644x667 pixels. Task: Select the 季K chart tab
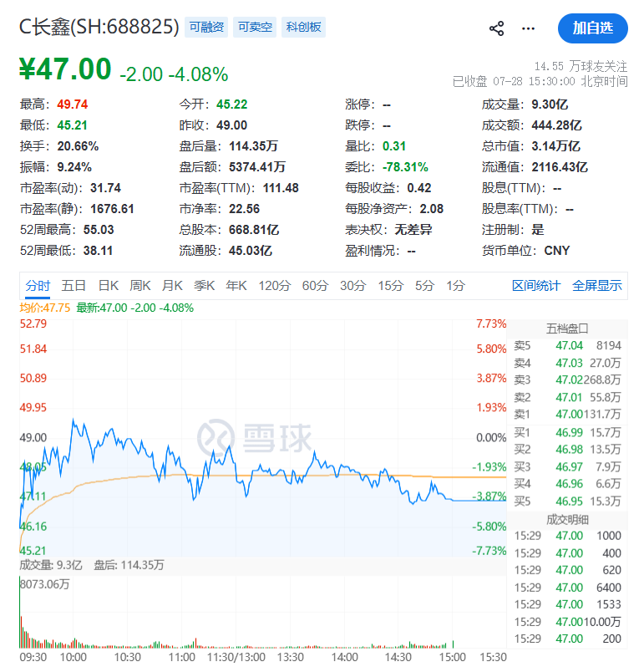[x=204, y=285]
